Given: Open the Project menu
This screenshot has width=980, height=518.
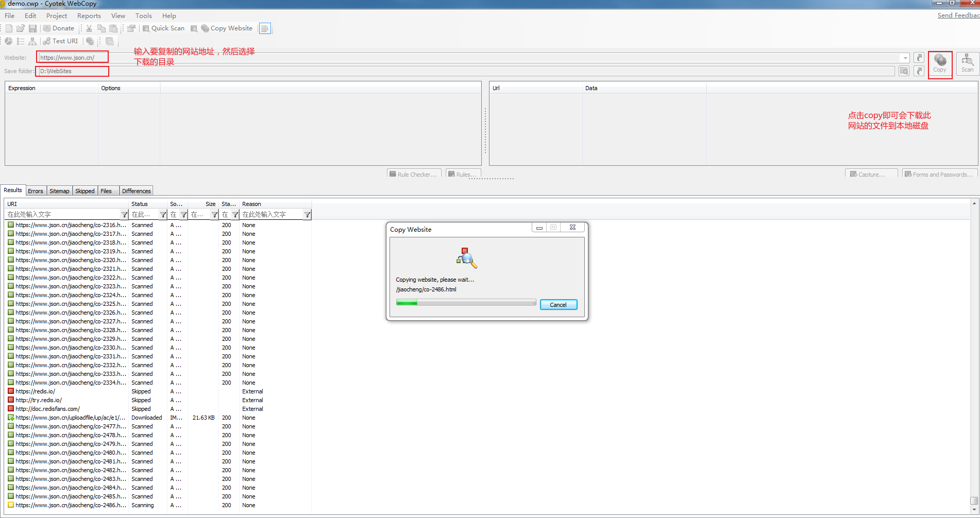Looking at the screenshot, I should [x=57, y=16].
